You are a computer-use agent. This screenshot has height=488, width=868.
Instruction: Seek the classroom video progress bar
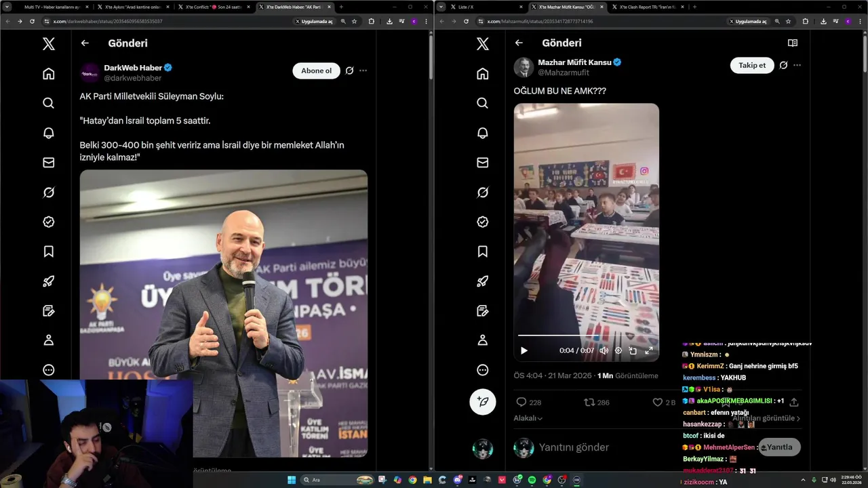(586, 335)
